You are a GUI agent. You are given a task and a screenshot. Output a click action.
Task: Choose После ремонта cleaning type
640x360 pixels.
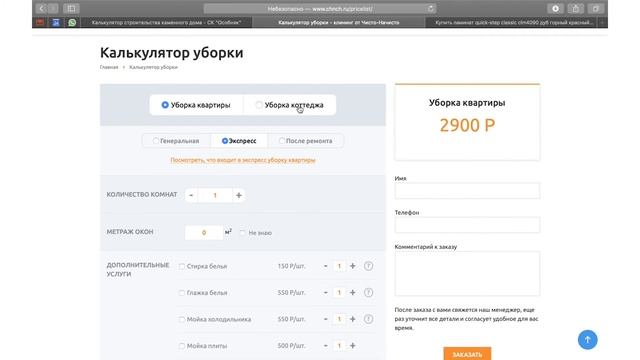[305, 141]
